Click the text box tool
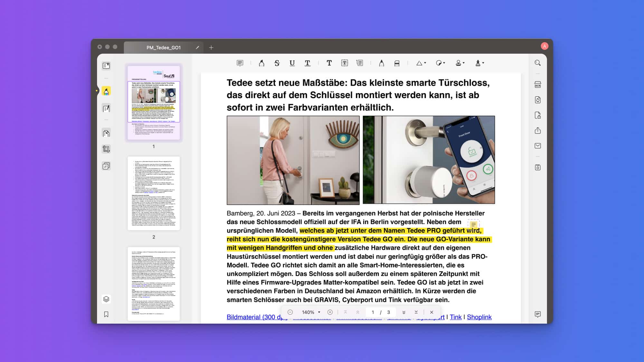644x362 pixels. [345, 63]
